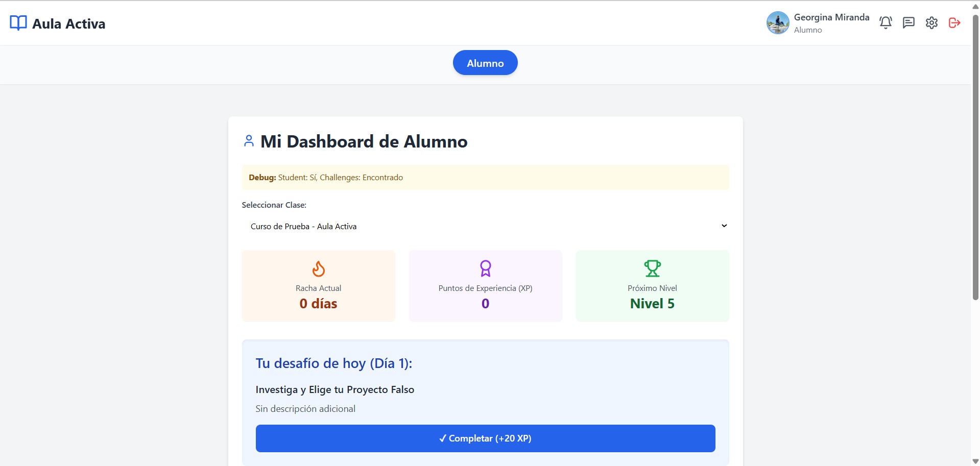Click Investiga y Elige tu Proyecto Falso

point(335,389)
